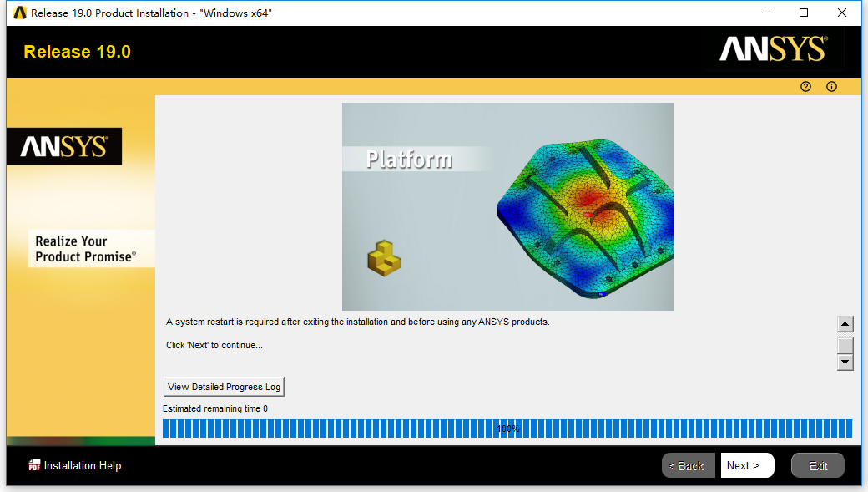Exit the installer with Exit button
This screenshot has width=868, height=492.
pos(818,465)
